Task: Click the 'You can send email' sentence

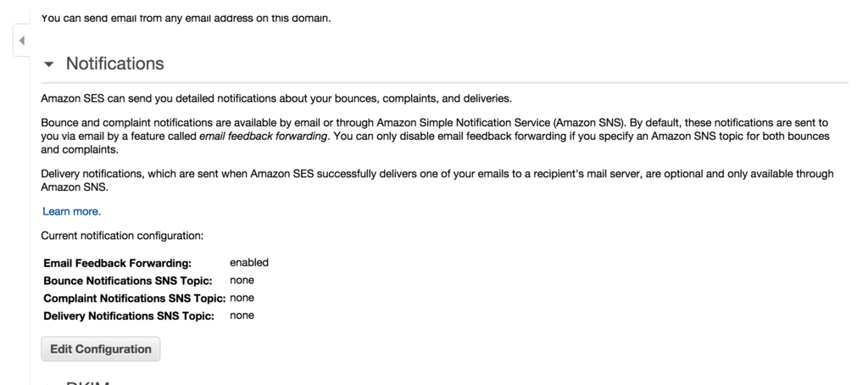Action: (x=186, y=18)
